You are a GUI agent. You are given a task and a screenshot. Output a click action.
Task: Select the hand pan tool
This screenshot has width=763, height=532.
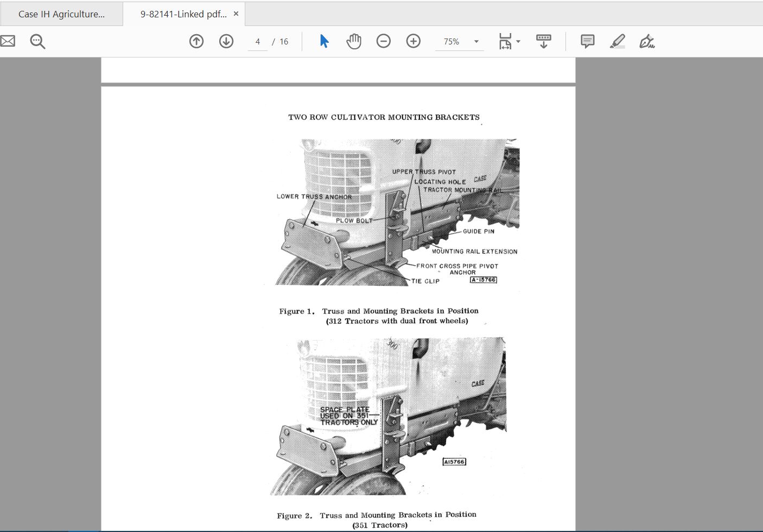tap(354, 41)
